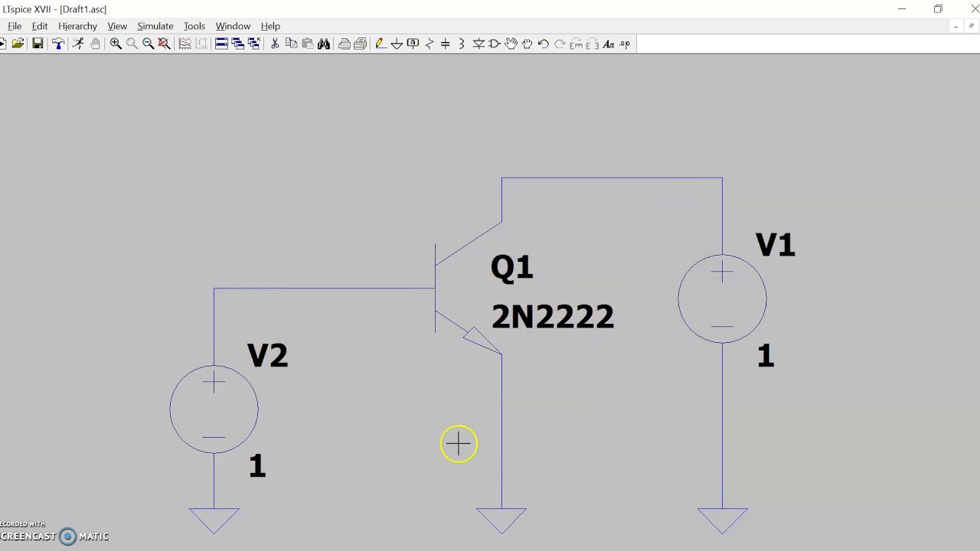Restore down the LTspice main window

tap(938, 9)
